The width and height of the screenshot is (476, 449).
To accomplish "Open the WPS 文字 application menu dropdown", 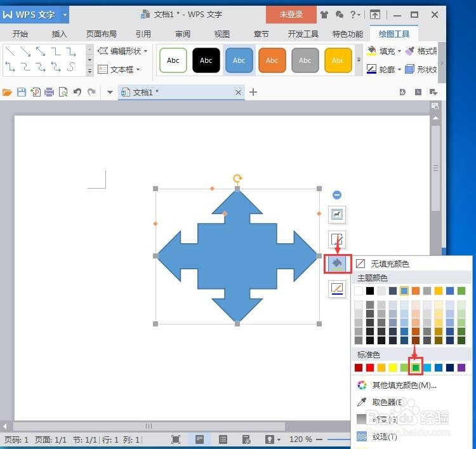I will 65,15.
